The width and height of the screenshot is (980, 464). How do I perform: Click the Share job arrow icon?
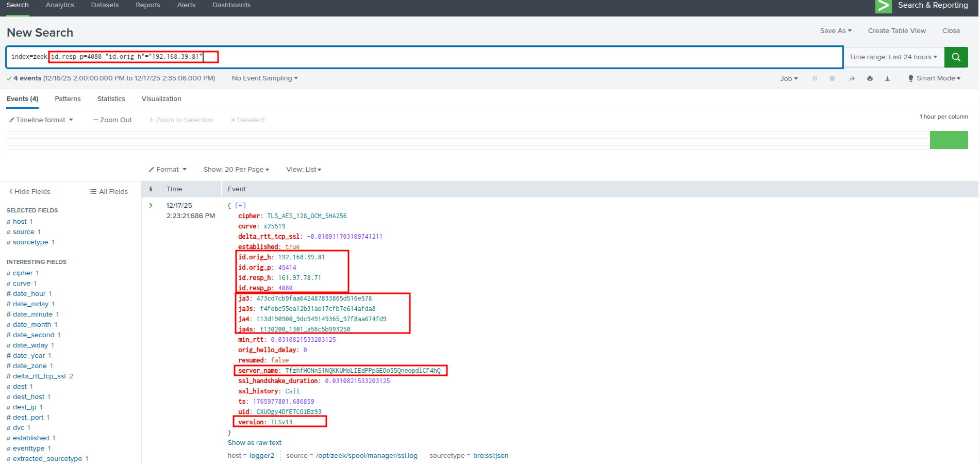(x=852, y=78)
